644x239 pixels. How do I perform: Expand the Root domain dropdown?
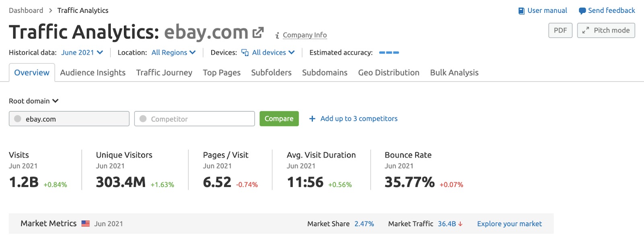34,101
